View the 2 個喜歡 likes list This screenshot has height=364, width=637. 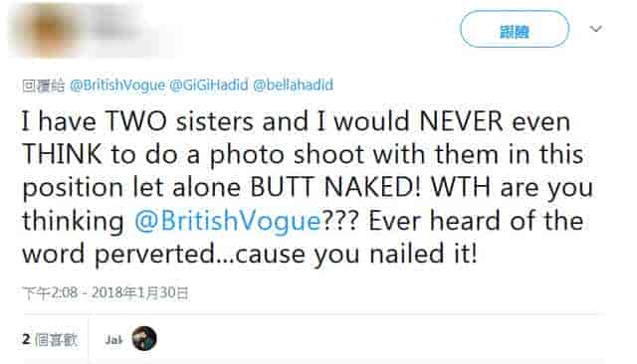tap(50, 339)
